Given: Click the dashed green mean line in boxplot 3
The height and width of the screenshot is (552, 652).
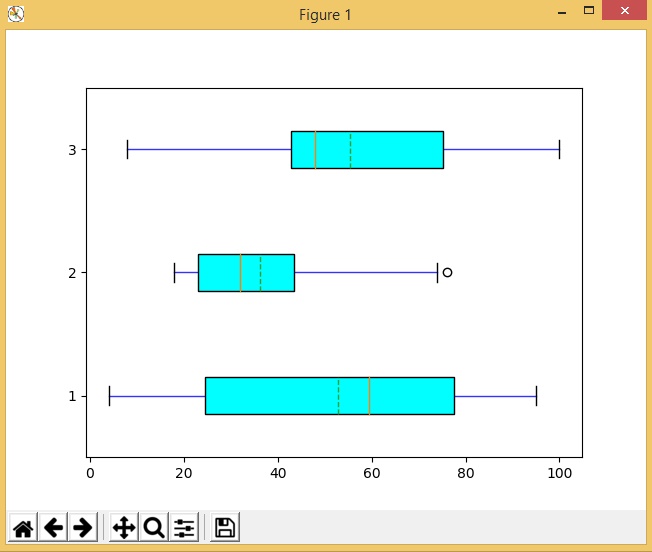Looking at the screenshot, I should click(x=351, y=150).
